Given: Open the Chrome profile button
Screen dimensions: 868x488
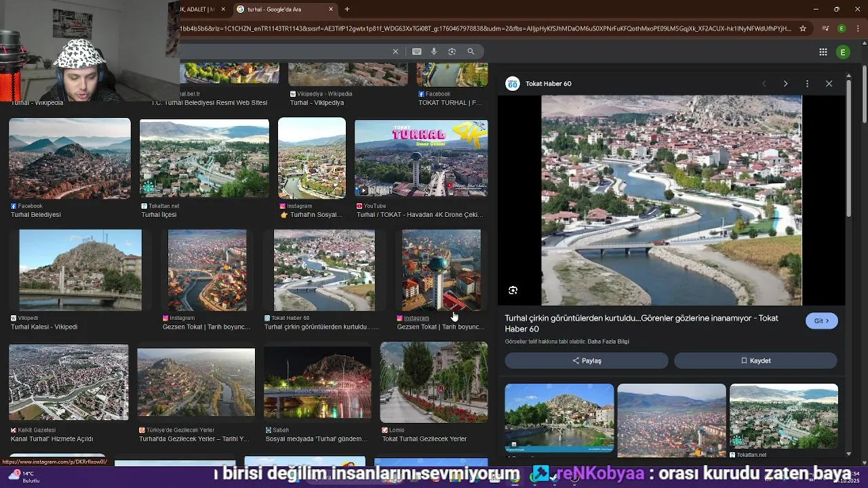Looking at the screenshot, I should click(842, 28).
